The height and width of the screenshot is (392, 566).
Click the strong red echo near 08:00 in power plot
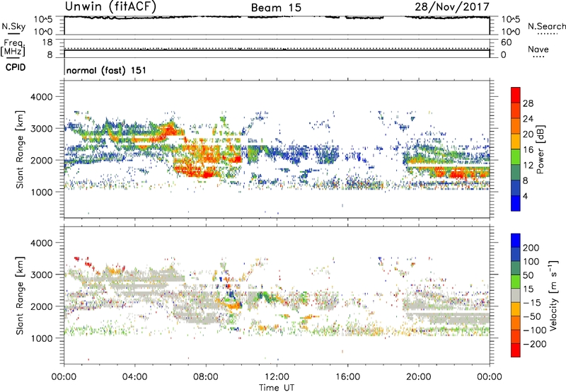[206, 174]
